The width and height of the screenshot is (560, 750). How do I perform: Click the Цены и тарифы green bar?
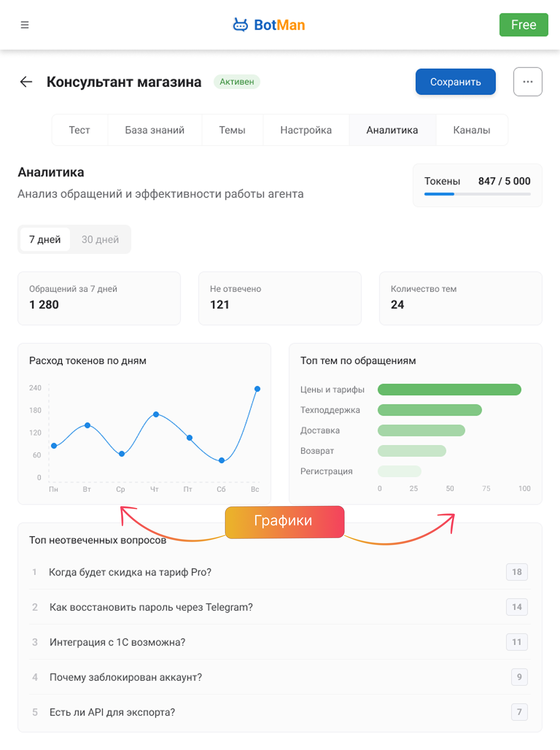tap(449, 389)
